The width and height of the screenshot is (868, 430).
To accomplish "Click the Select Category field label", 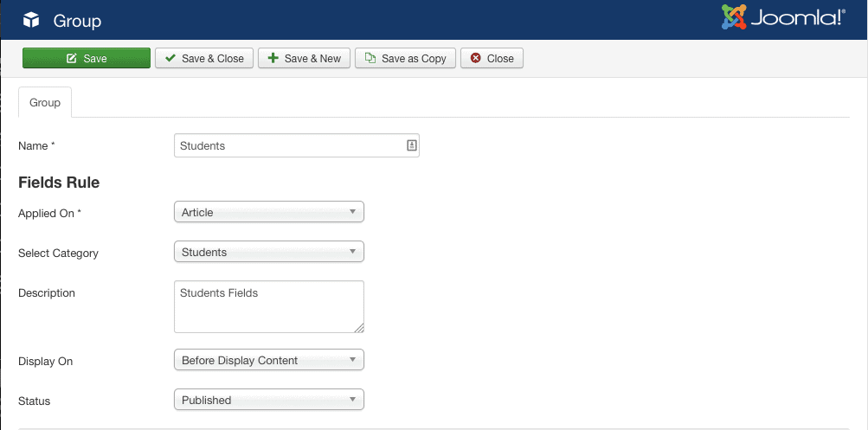I will coord(58,254).
